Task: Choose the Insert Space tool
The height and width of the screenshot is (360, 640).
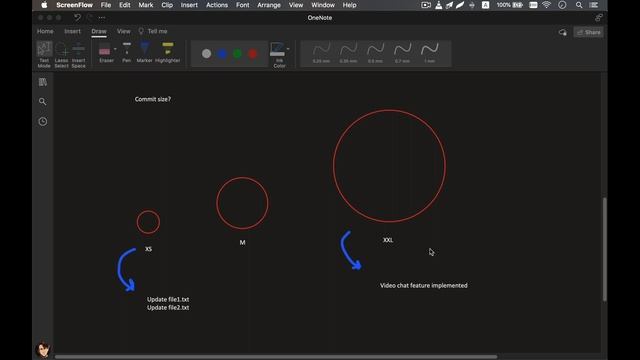Action: pyautogui.click(x=78, y=54)
